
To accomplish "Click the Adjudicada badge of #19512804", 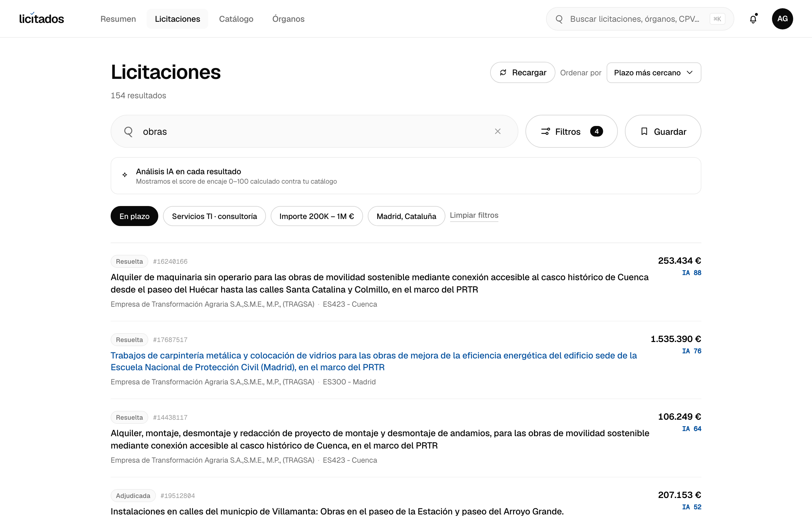I will (133, 495).
